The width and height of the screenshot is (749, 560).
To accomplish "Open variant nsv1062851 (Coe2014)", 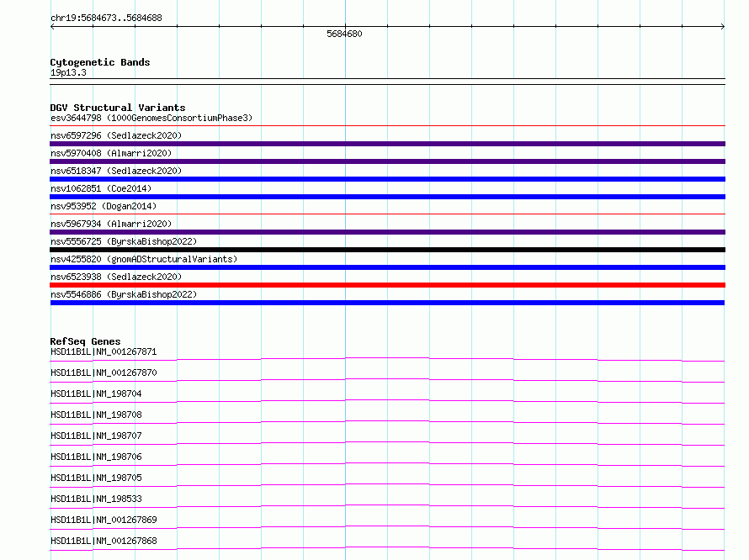I will click(x=101, y=188).
